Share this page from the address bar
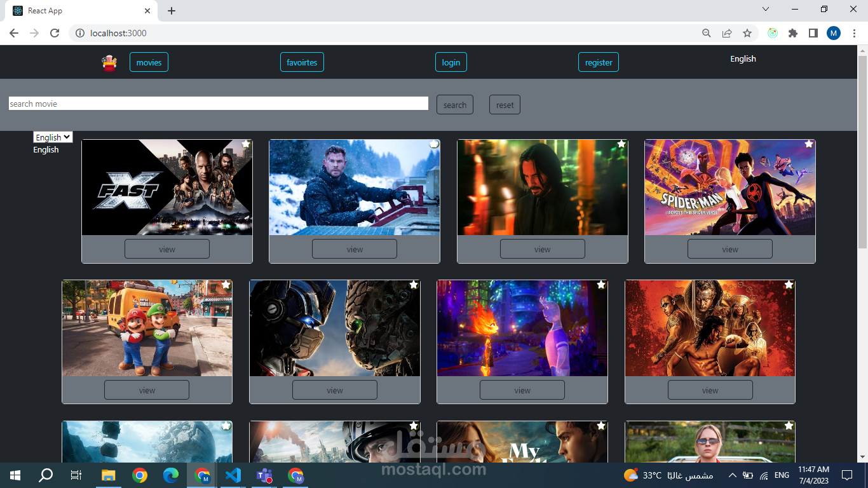 pos(727,33)
